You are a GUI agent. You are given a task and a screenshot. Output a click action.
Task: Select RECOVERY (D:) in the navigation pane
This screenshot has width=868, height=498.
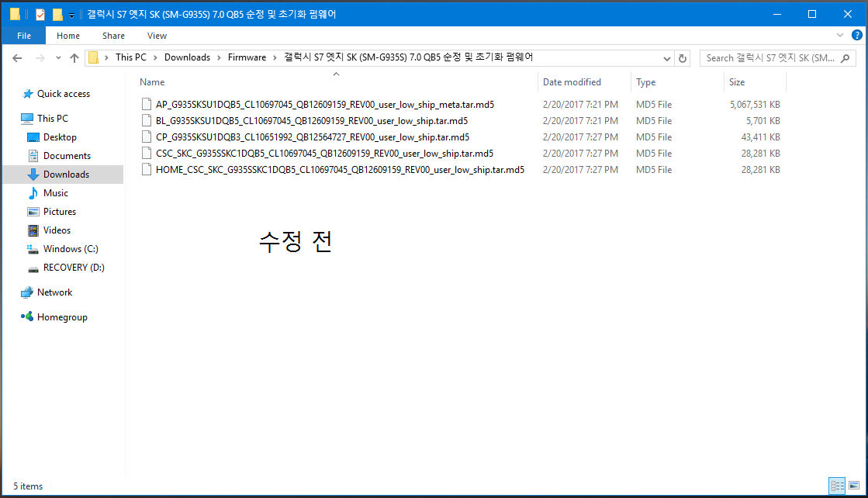pos(73,268)
